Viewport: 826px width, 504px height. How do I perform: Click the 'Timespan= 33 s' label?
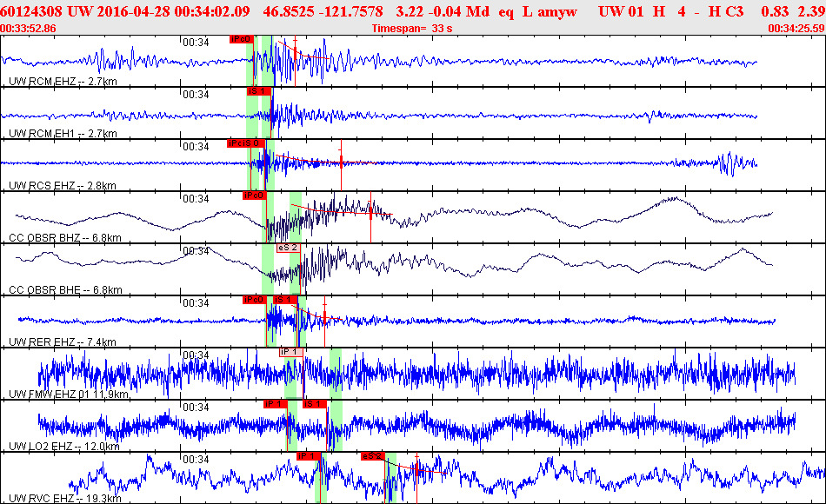pyautogui.click(x=412, y=29)
